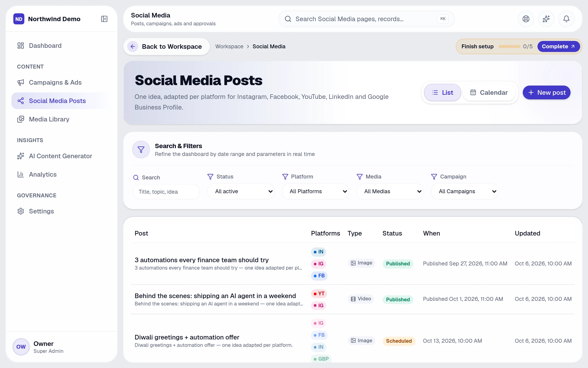The image size is (588, 368).
Task: Open Dashboard in the sidebar
Action: (x=61, y=46)
